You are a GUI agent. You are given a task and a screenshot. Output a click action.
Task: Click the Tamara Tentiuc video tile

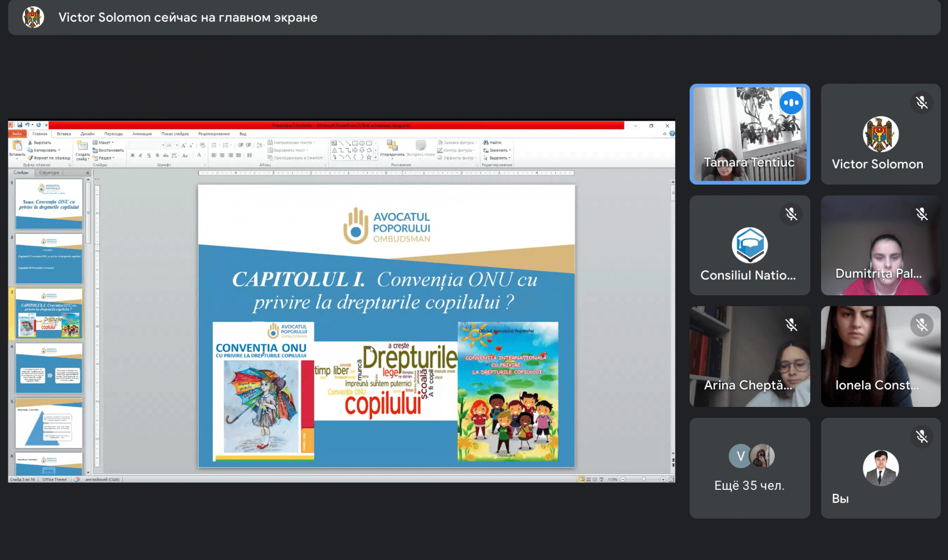pos(750,134)
